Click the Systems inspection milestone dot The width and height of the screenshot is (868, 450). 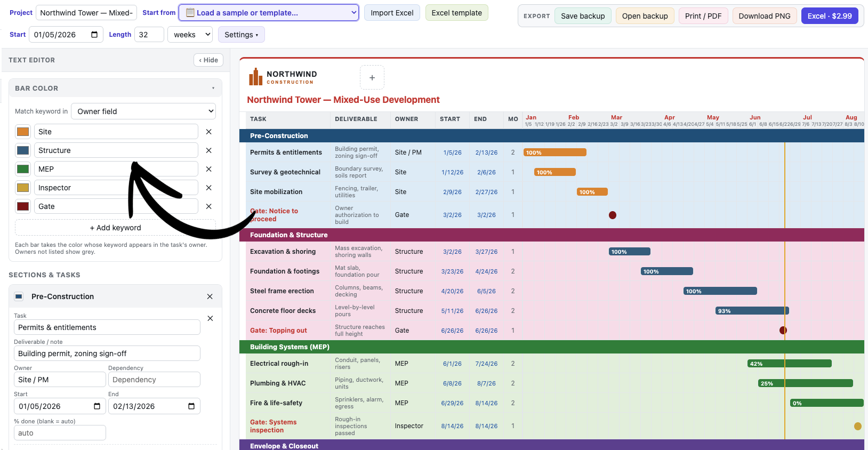(858, 426)
